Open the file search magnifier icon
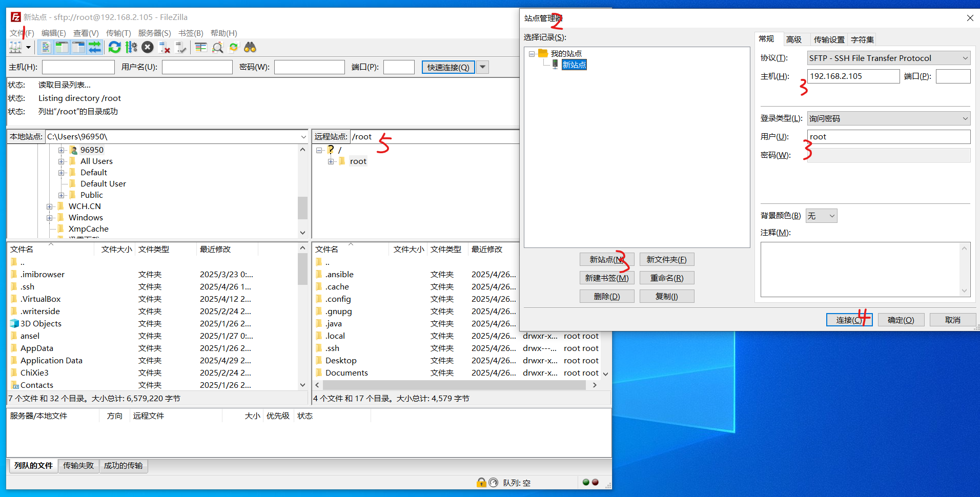Screen dimensions: 980x497 (217, 47)
